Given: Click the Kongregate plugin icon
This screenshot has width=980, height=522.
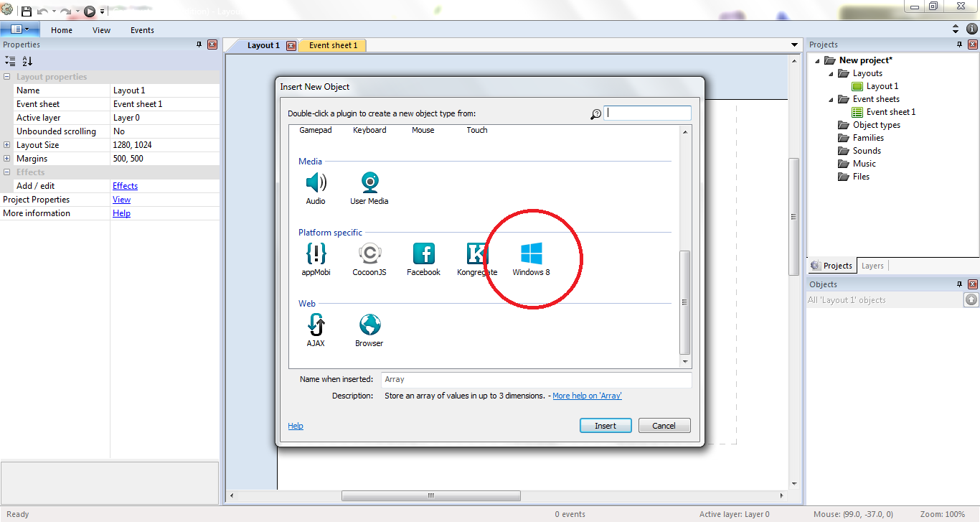Looking at the screenshot, I should [476, 254].
